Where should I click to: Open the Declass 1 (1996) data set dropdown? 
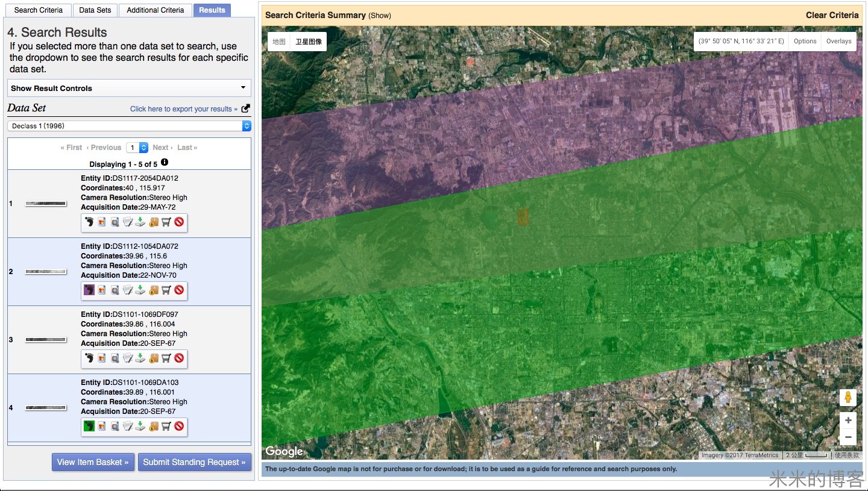[x=129, y=126]
